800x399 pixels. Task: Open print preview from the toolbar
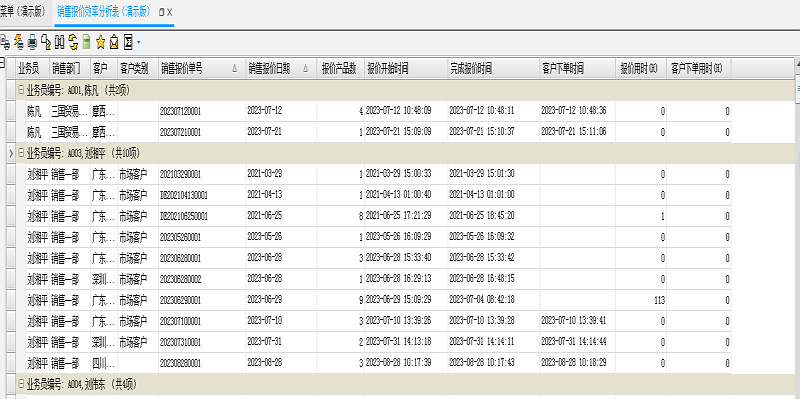tap(5, 42)
